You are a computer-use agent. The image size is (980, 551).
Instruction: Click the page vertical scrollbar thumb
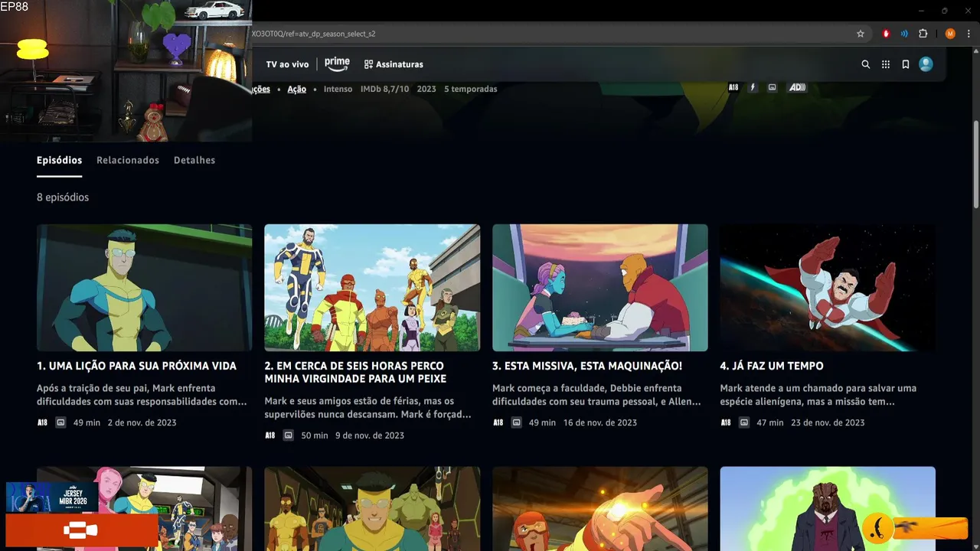click(975, 165)
